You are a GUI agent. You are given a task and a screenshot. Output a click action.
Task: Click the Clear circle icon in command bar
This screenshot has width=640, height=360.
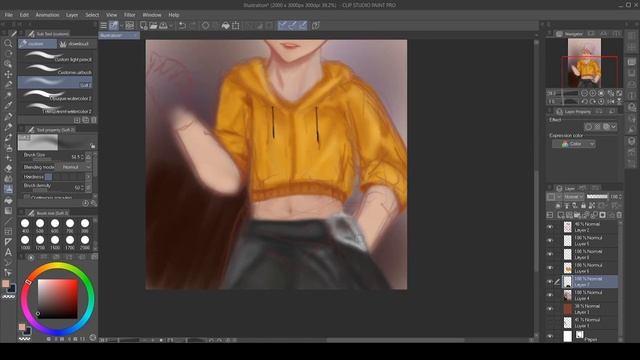(x=205, y=26)
